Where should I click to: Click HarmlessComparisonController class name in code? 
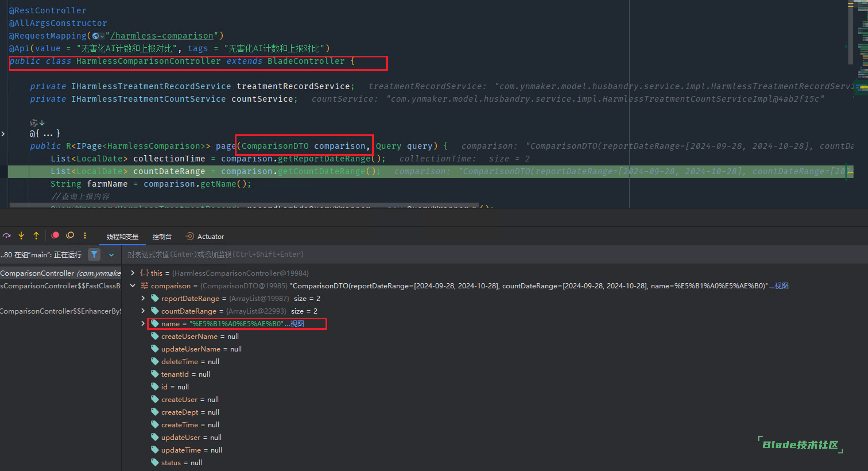(x=148, y=61)
